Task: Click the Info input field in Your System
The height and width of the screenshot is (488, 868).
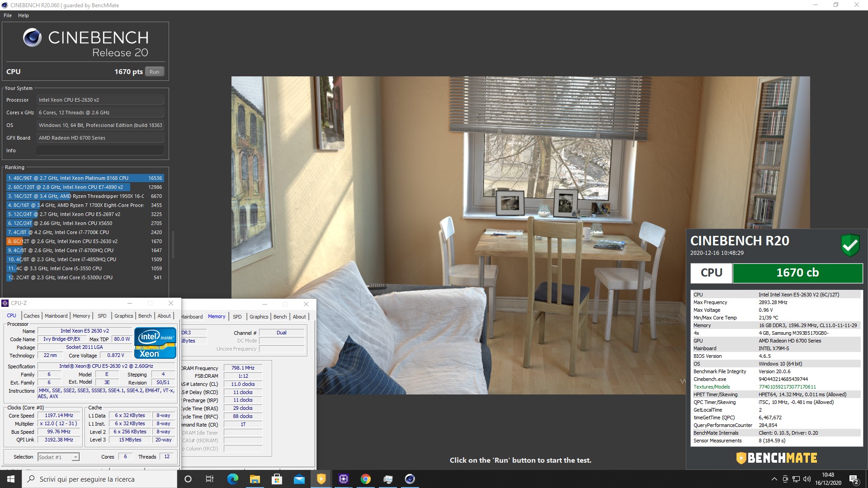Action: click(100, 150)
